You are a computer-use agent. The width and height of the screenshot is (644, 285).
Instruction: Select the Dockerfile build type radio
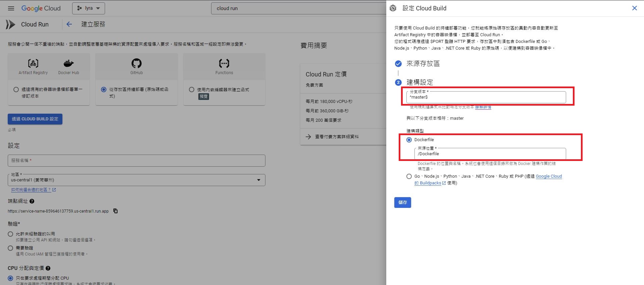409,140
